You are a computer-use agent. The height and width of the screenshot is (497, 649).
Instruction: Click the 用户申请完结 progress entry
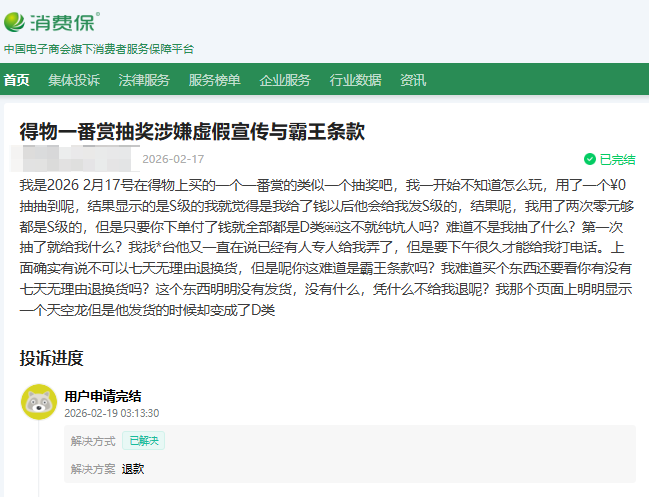[x=103, y=395]
